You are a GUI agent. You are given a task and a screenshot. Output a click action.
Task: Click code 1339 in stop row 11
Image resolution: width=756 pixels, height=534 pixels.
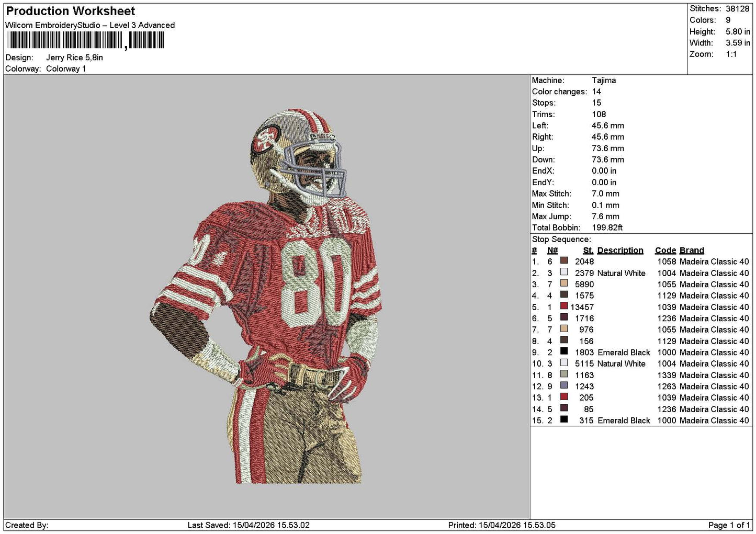click(x=667, y=375)
